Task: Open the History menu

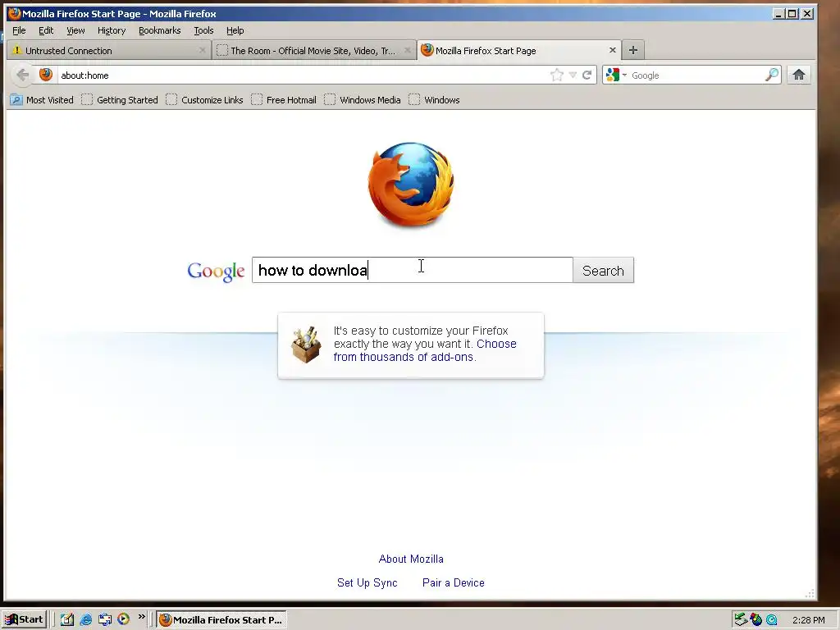Action: (112, 30)
